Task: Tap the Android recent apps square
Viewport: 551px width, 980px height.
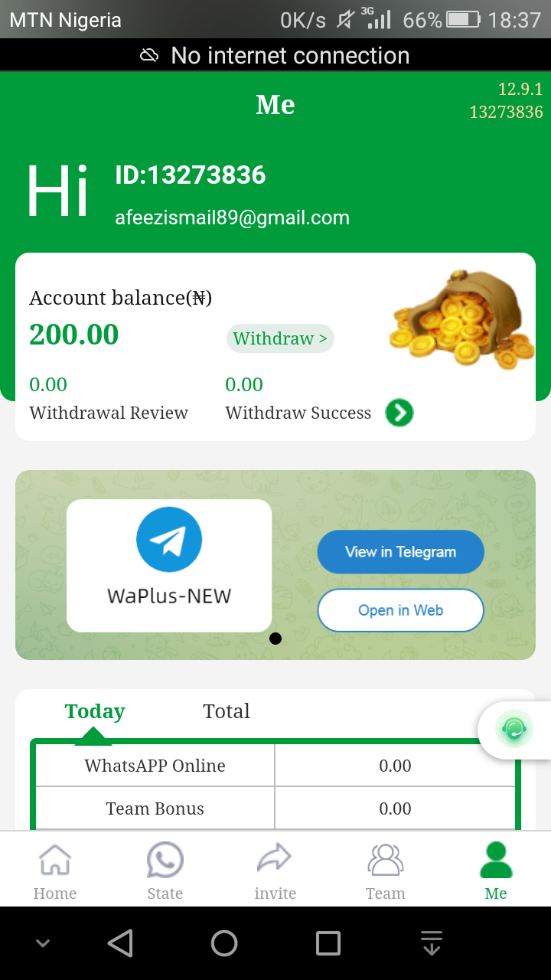Action: pos(328,943)
